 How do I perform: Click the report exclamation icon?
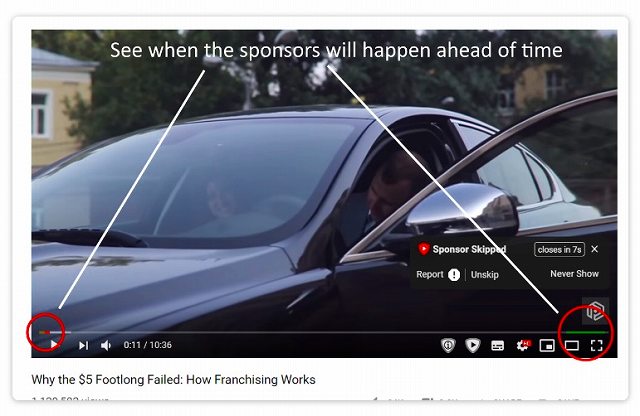[454, 275]
